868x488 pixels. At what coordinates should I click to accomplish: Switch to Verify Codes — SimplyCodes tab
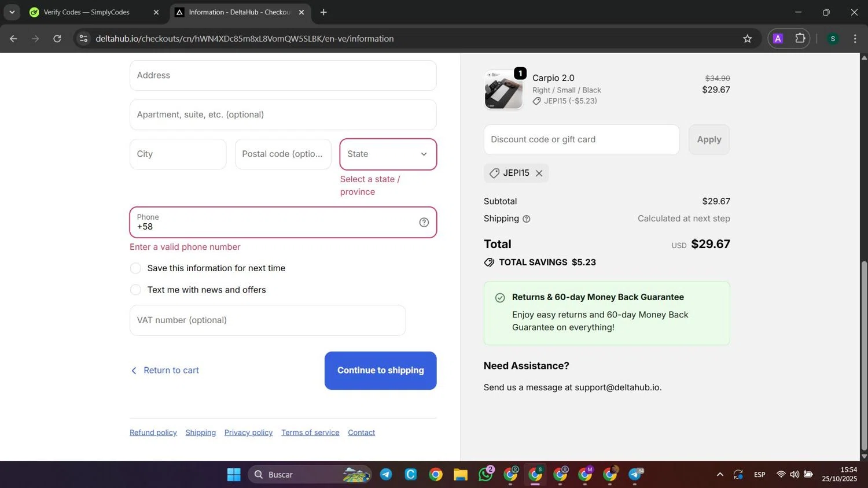click(x=94, y=12)
